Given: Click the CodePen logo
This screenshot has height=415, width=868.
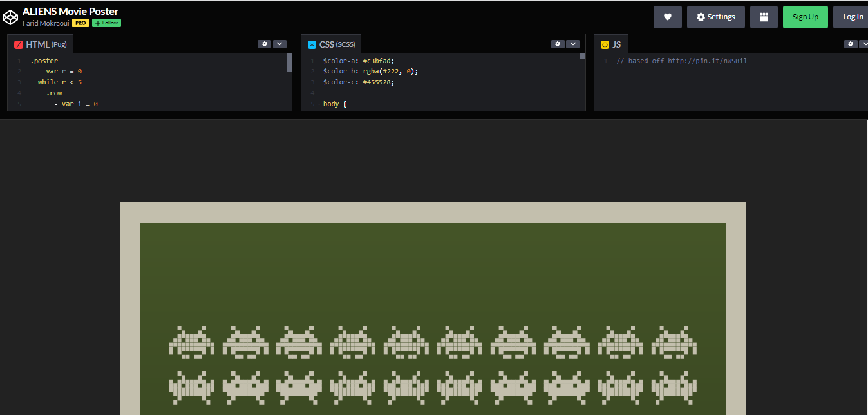Looking at the screenshot, I should click(x=10, y=16).
